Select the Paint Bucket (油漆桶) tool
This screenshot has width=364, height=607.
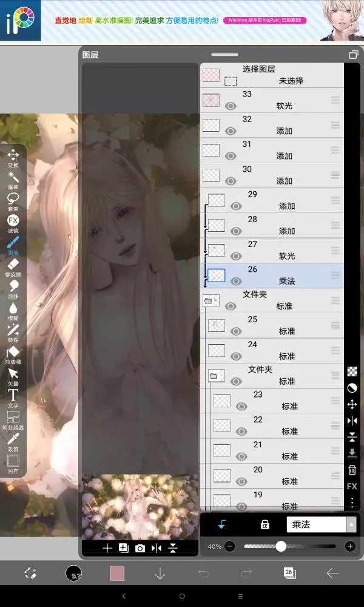pyautogui.click(x=13, y=355)
